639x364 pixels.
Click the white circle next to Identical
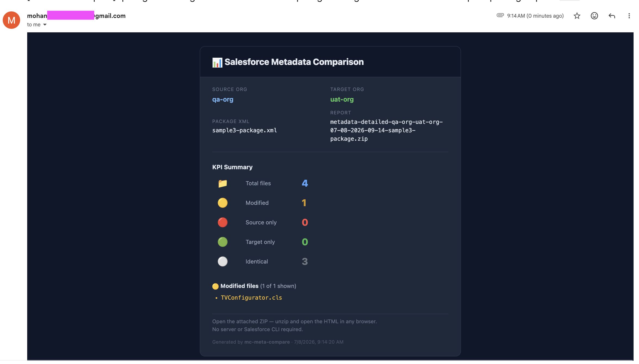click(222, 262)
